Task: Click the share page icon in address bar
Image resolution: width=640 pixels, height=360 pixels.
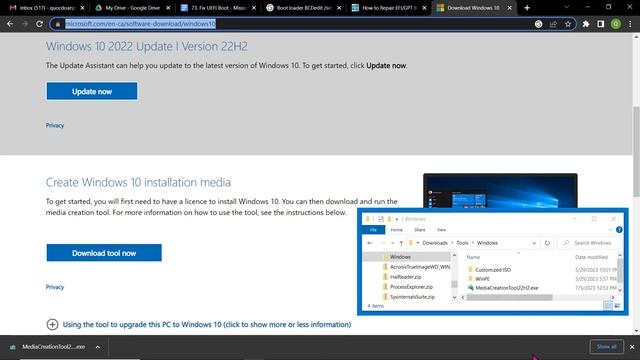Action: (553, 24)
